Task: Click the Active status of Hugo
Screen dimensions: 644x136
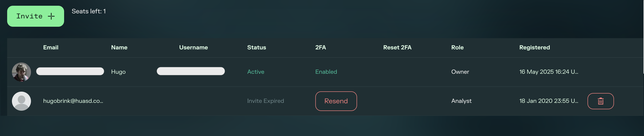Action: coord(256,72)
